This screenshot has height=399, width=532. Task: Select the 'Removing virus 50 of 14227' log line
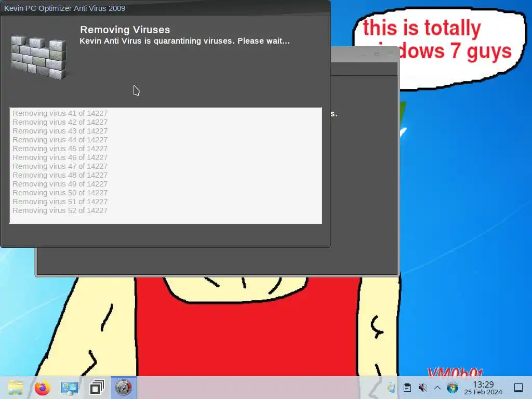[x=60, y=193]
